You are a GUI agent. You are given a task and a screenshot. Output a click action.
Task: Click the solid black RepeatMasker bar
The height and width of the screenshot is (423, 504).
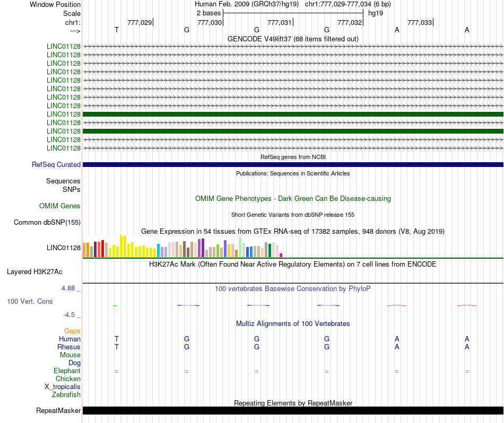point(293,410)
